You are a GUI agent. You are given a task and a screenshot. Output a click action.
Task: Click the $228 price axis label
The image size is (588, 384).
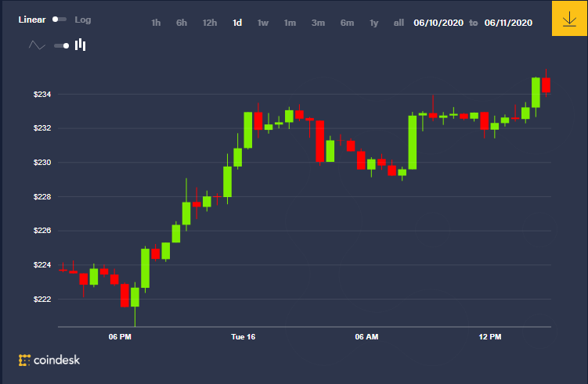pos(42,196)
